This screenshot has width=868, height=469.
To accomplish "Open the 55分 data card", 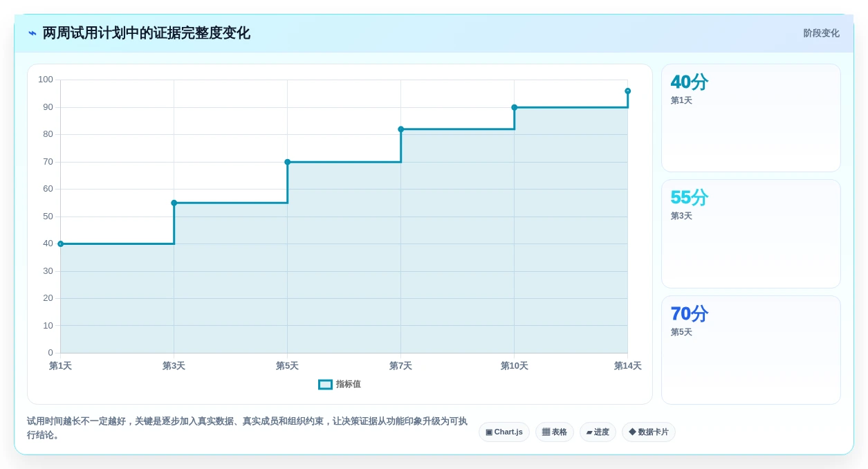I will coord(751,234).
